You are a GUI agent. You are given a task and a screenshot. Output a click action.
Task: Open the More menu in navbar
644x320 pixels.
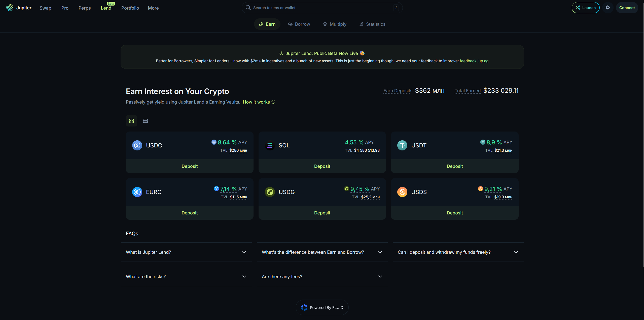pos(153,8)
